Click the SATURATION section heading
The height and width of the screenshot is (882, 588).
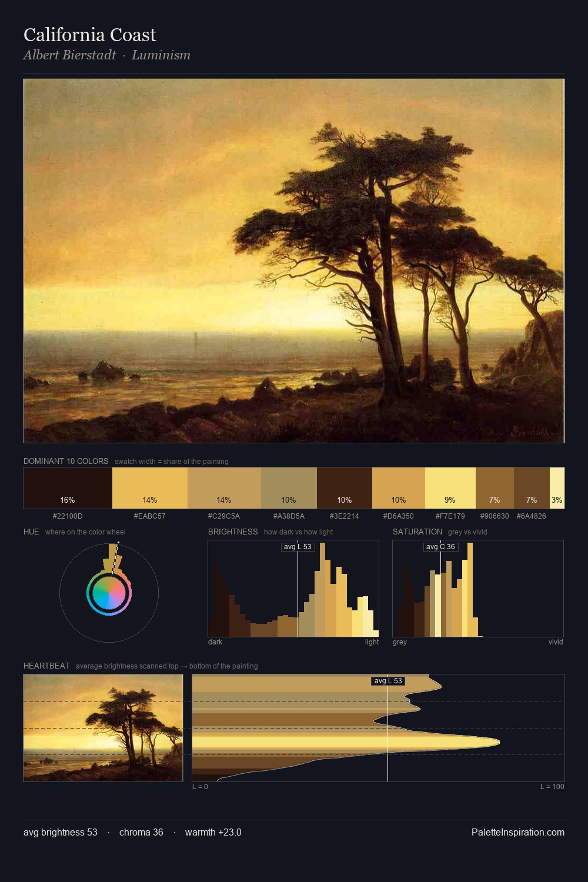pos(417,532)
